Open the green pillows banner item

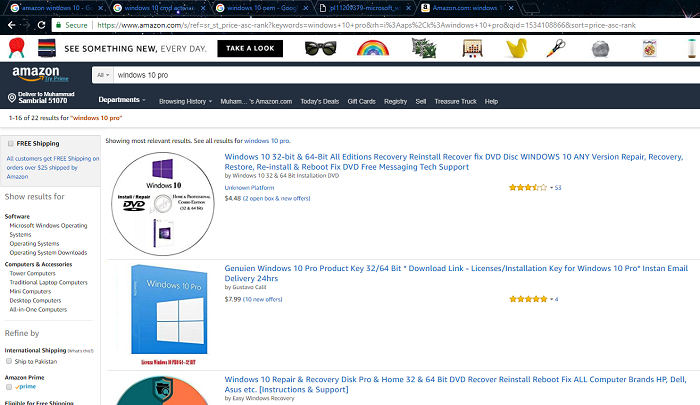424,48
